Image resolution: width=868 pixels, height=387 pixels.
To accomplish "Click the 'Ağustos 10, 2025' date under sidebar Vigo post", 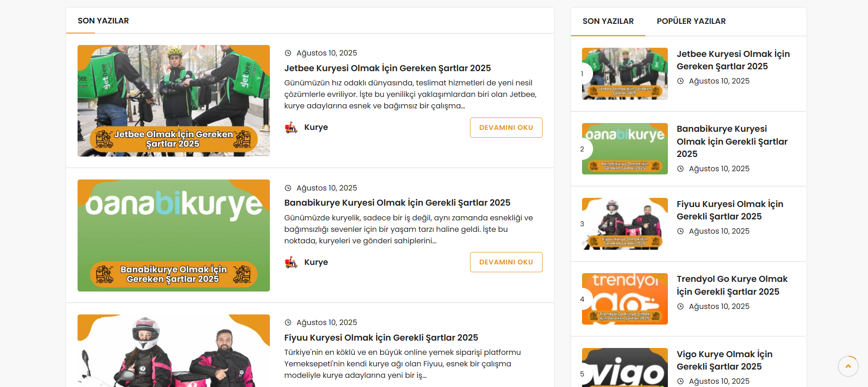I will [719, 381].
